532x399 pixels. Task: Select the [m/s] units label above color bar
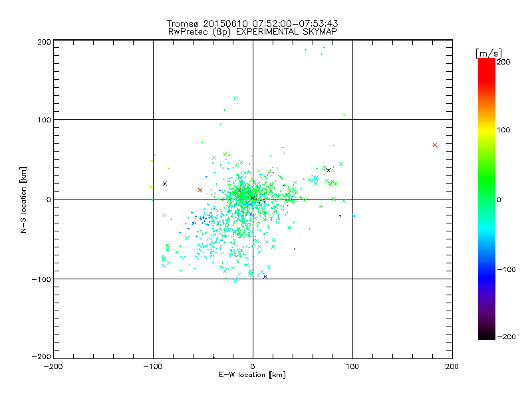click(x=488, y=53)
